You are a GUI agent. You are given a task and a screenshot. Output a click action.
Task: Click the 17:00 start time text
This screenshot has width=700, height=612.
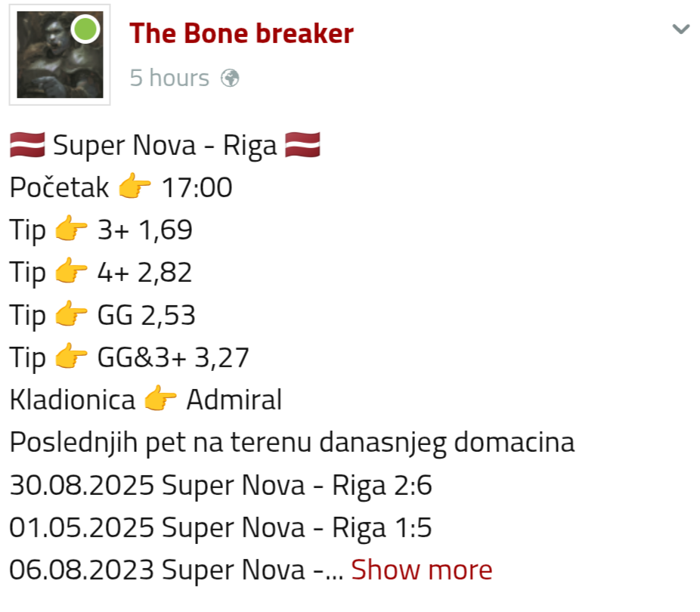click(x=197, y=187)
